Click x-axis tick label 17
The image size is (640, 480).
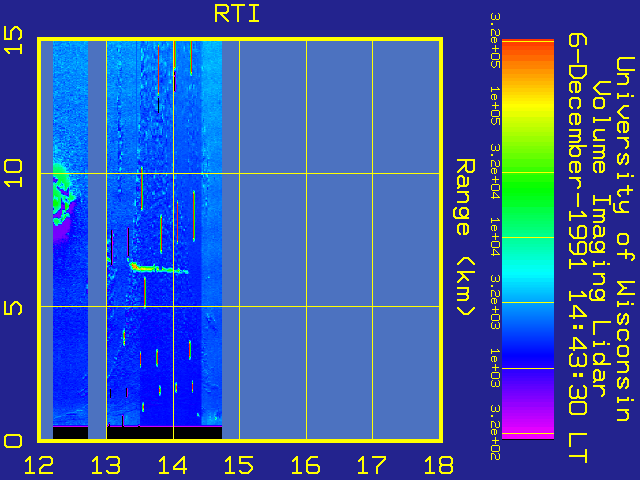point(372,465)
